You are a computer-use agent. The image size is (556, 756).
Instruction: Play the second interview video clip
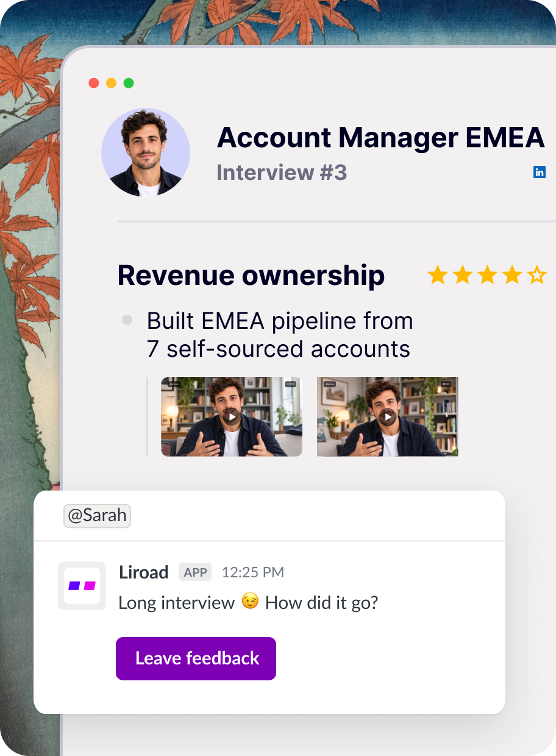[388, 417]
